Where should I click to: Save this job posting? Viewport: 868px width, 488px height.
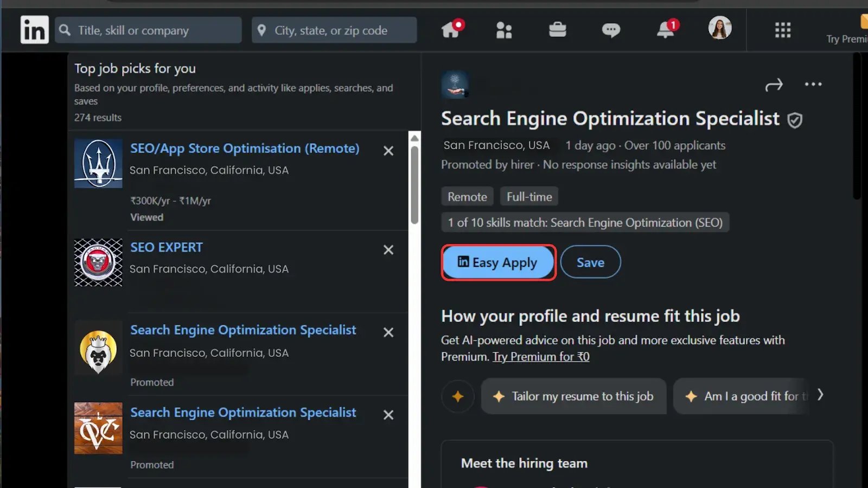click(x=590, y=262)
